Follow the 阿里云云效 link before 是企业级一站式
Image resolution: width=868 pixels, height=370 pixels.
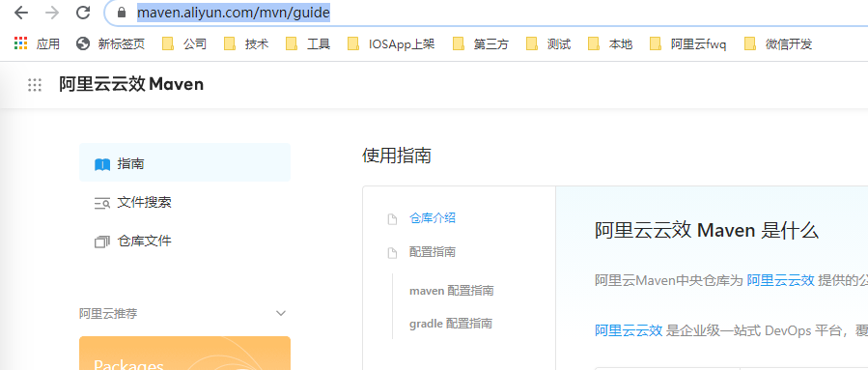click(x=629, y=331)
